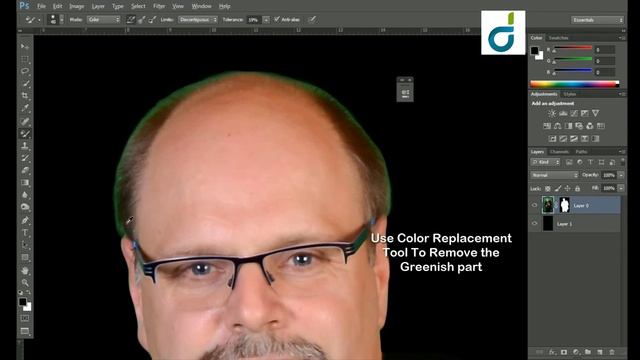Select the Blur tool

(24, 195)
